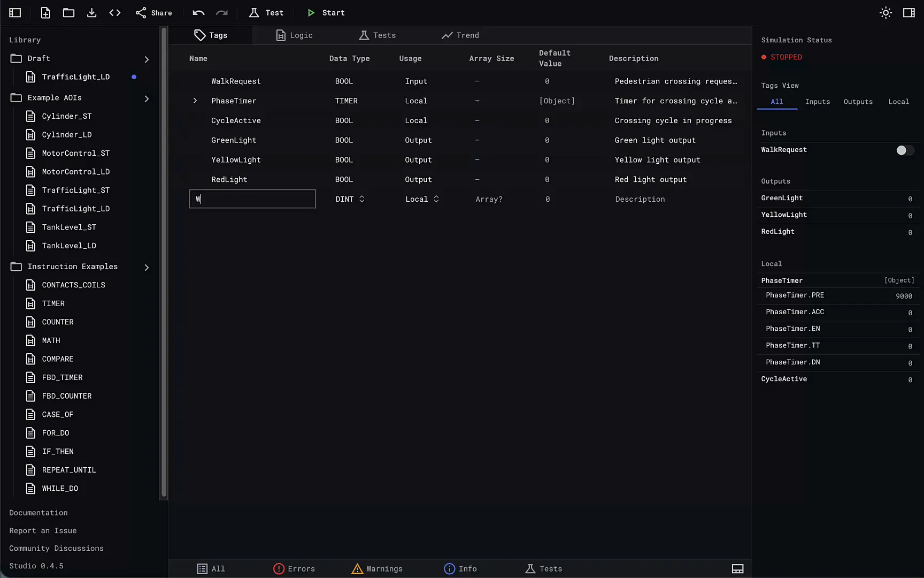This screenshot has width=924, height=578.
Task: Open the Report an Issue link
Action: click(x=43, y=530)
